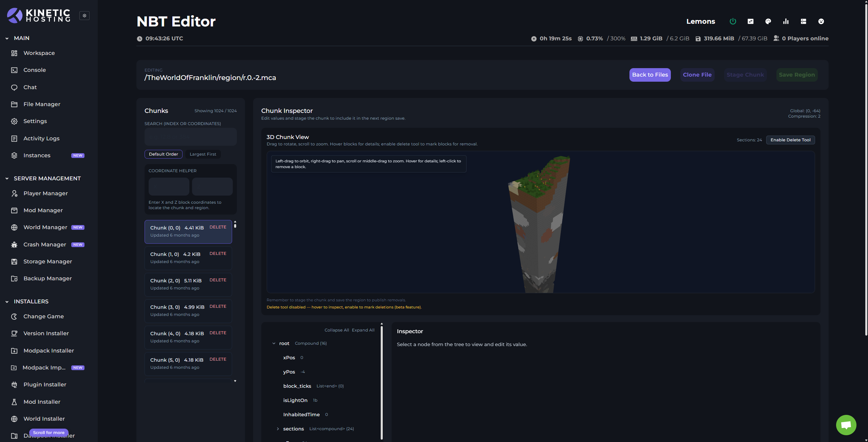
Task: Click the theme palette icon
Action: [x=768, y=21]
